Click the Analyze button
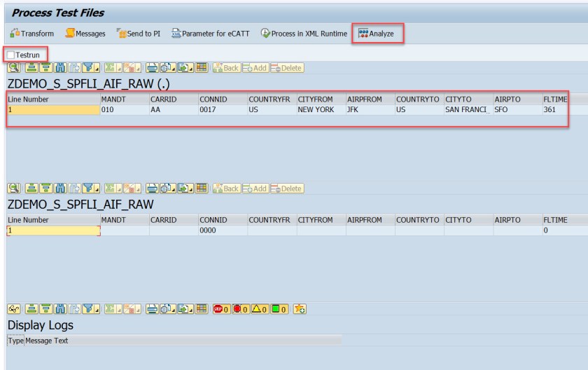 click(377, 34)
